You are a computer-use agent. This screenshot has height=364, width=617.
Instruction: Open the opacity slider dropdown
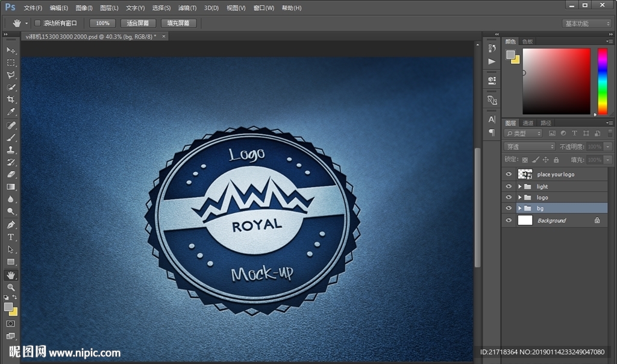(x=608, y=146)
